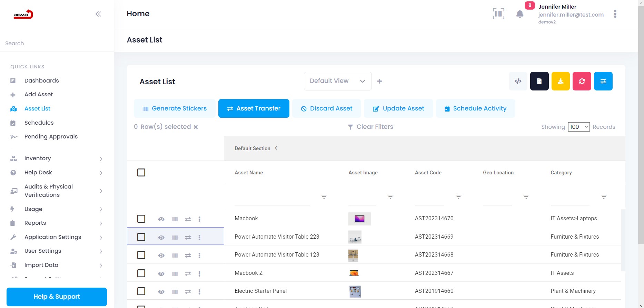Click the Discard Asset button
The height and width of the screenshot is (308, 644).
click(x=327, y=108)
